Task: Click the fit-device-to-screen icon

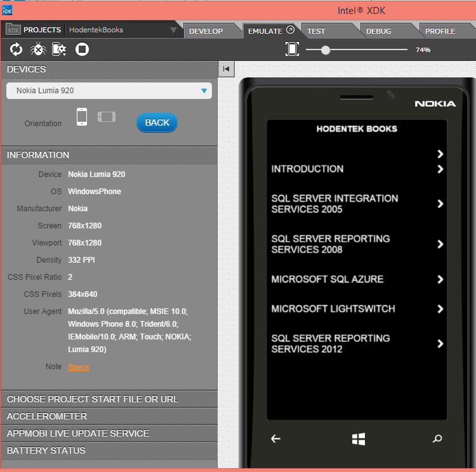Action: (292, 49)
